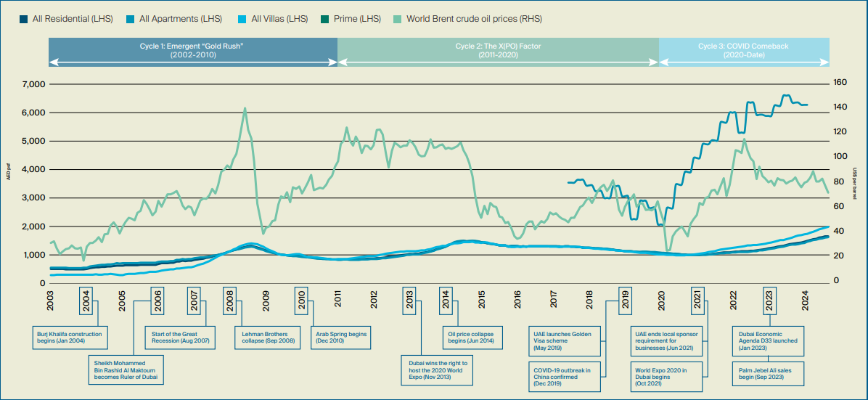The height and width of the screenshot is (400, 868).
Task: Click the boxed 2021 year marker
Action: pos(697,301)
